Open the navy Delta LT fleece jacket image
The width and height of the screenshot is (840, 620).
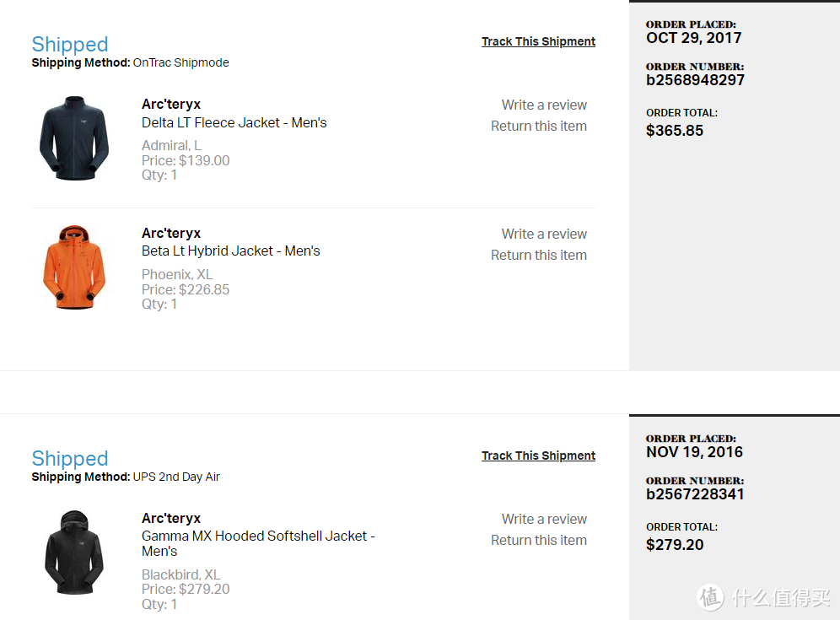[74, 138]
